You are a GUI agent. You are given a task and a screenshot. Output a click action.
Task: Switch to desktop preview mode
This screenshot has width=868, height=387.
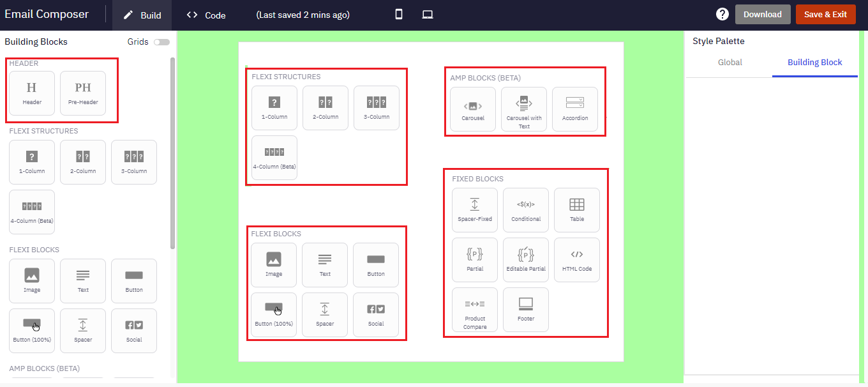pyautogui.click(x=426, y=13)
